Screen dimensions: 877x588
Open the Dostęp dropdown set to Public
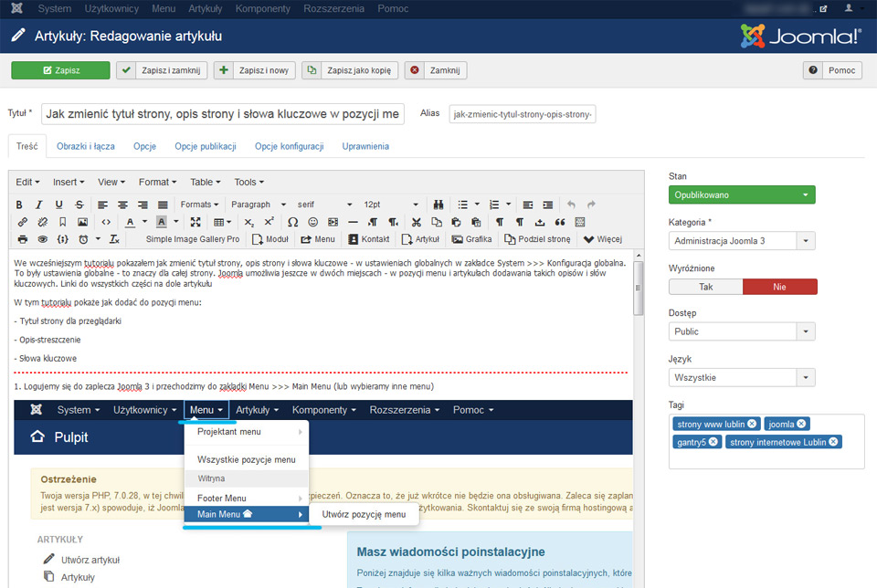(742, 331)
